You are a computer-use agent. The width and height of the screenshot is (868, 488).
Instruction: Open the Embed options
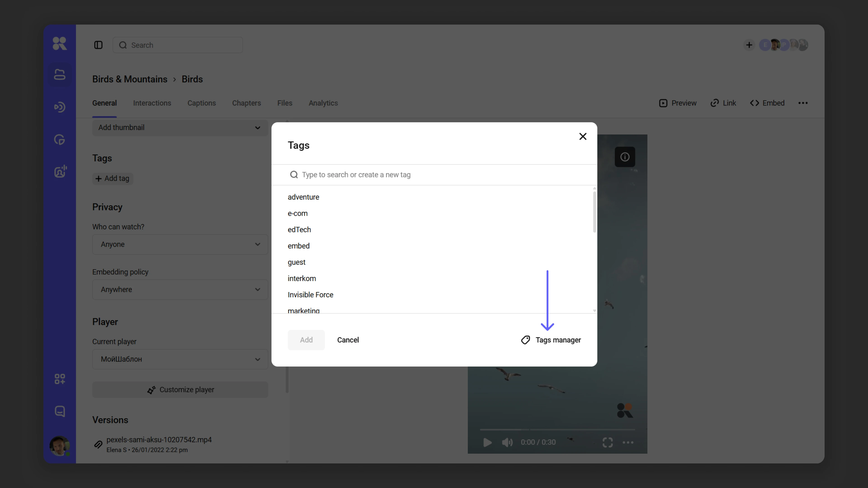point(767,103)
